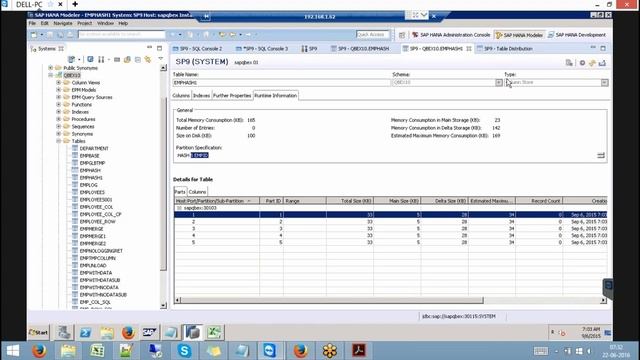The width and height of the screenshot is (640, 360).
Task: Click the Add System icon in Systems toolbar
Action: 71,60
